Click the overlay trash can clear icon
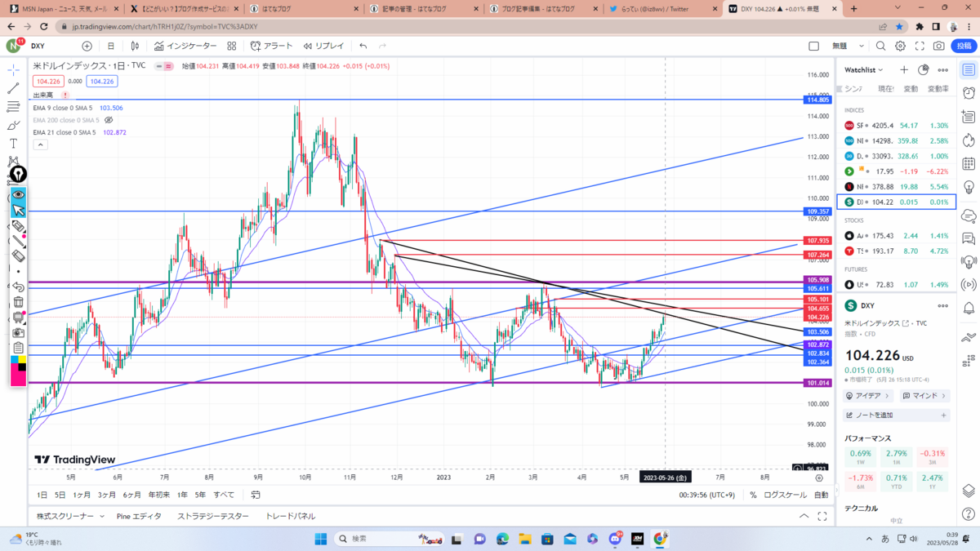 pyautogui.click(x=18, y=302)
